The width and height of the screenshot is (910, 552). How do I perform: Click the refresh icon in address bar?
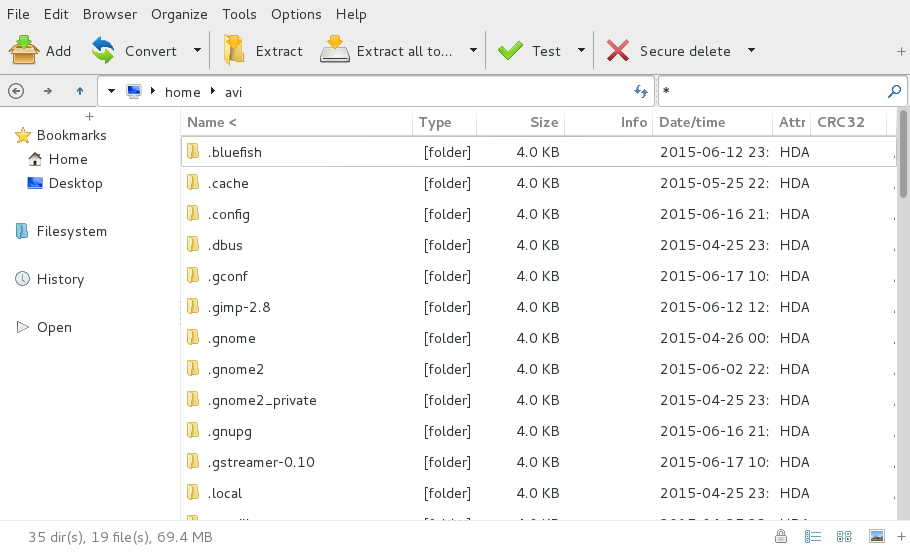tap(641, 91)
